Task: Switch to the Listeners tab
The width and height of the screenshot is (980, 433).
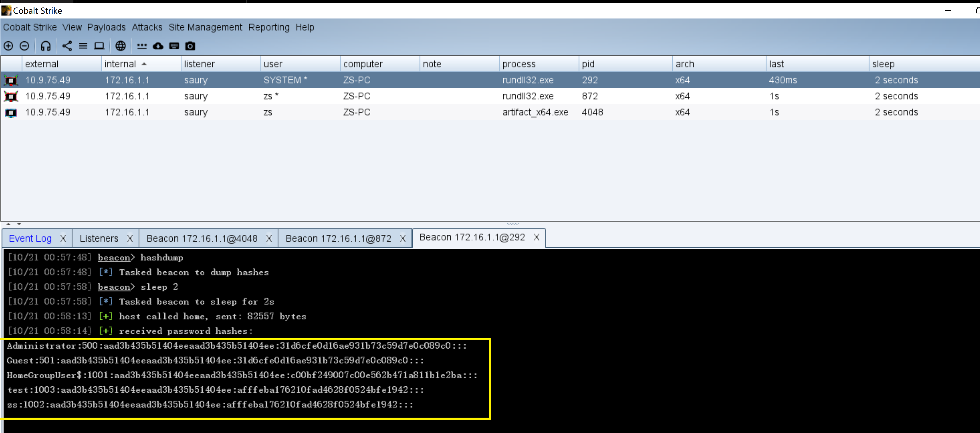Action: [x=99, y=239]
